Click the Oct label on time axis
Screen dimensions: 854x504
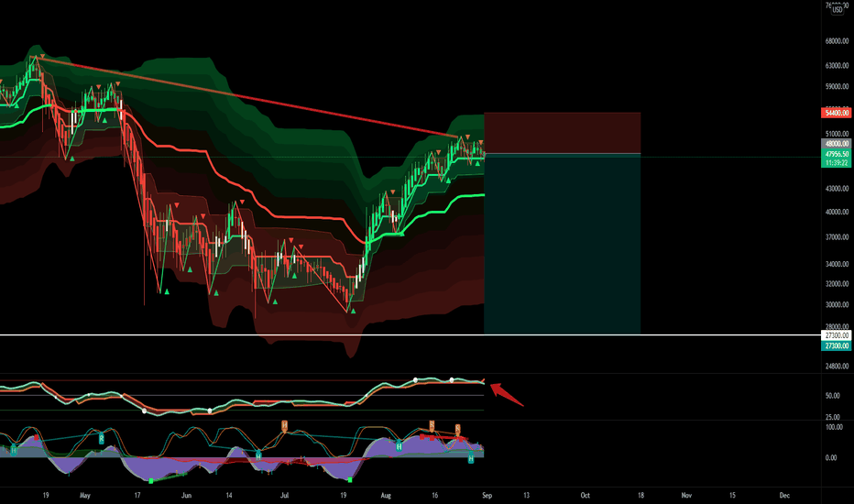pyautogui.click(x=585, y=495)
